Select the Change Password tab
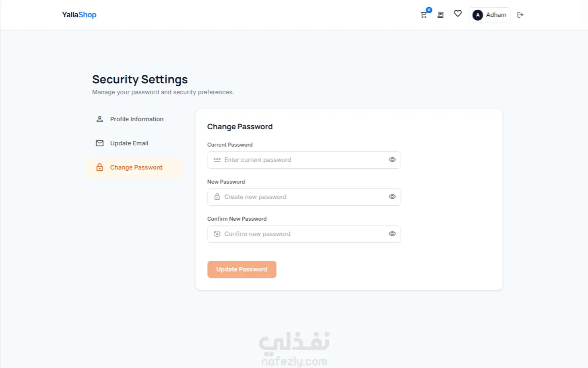Screen dimensions: 588x368 pyautogui.click(x=134, y=167)
